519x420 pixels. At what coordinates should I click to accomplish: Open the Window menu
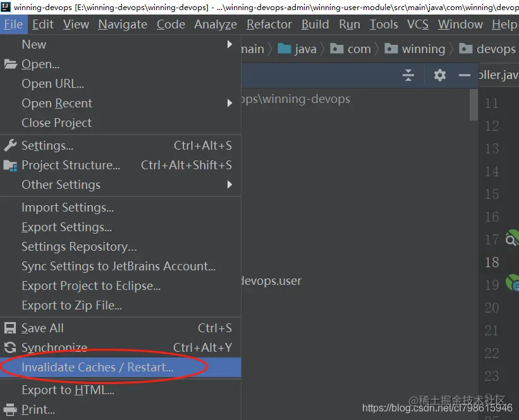tap(460, 25)
